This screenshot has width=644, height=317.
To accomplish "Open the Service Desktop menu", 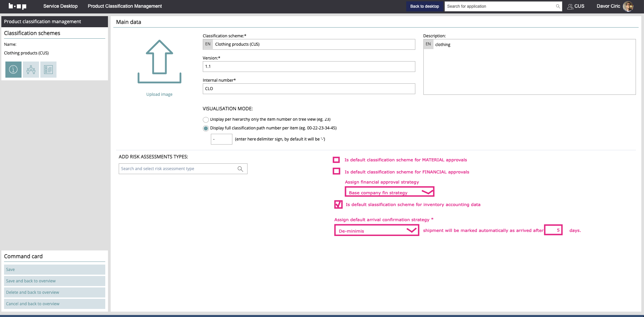I will (x=61, y=6).
